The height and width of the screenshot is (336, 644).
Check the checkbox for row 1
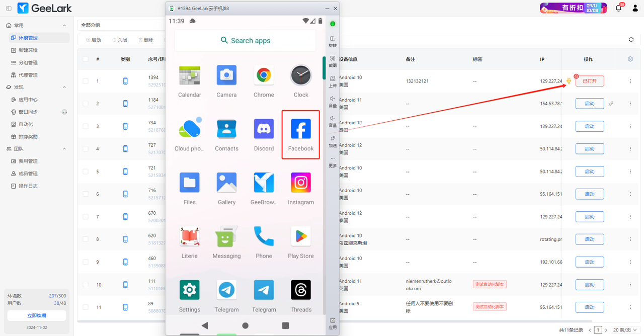click(86, 81)
